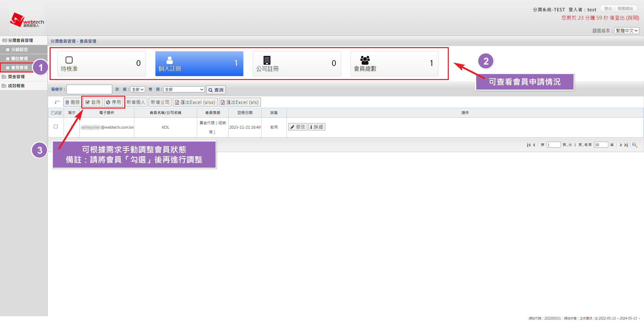Viewport: 644px width, 322px height.
Task: Click the 刪除 trash button
Action: (x=72, y=102)
